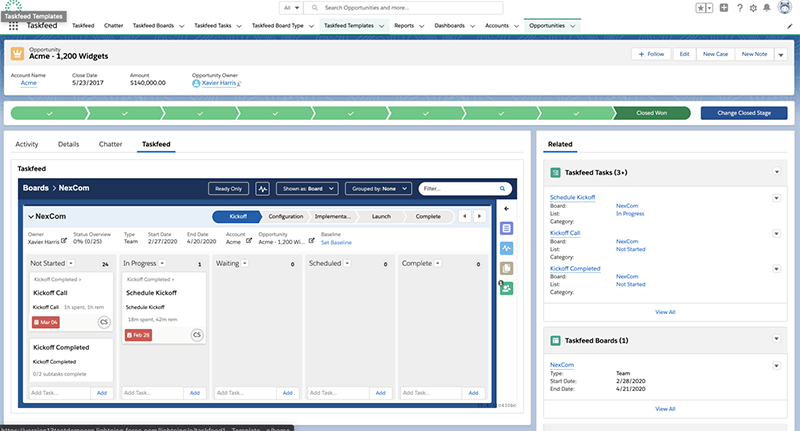Open the Kickoff Completed task card
The image size is (800, 431).
(x=71, y=360)
